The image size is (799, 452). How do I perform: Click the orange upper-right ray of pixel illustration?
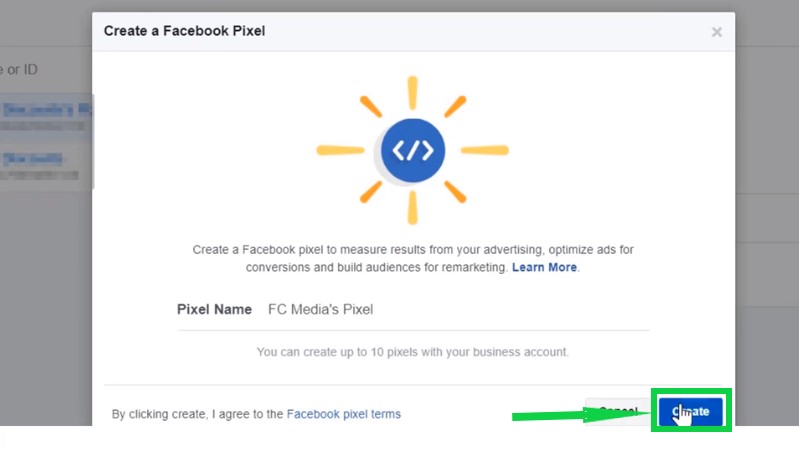click(x=455, y=107)
